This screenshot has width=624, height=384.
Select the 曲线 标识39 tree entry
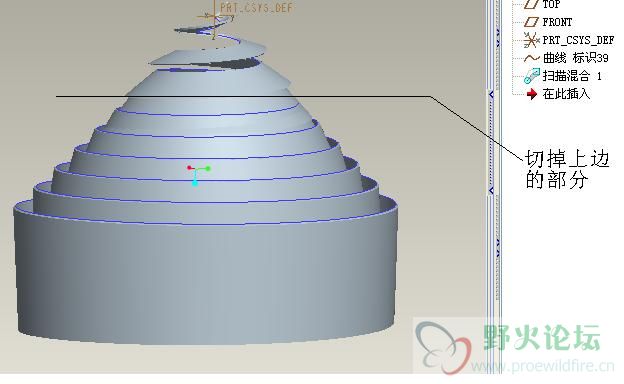coord(576,58)
